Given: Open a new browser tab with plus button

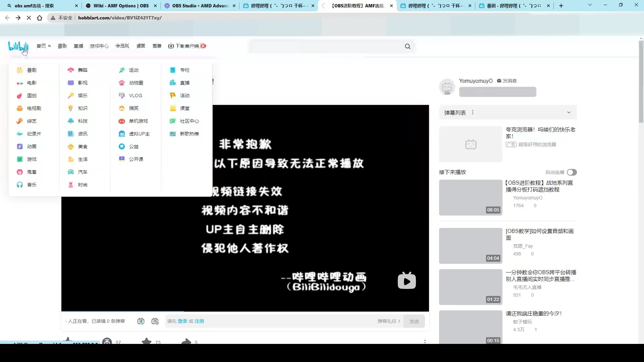Looking at the screenshot, I should pyautogui.click(x=561, y=6).
